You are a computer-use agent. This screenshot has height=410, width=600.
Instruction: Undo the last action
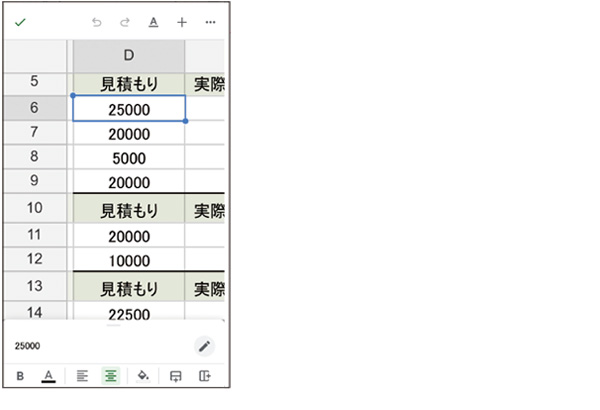pyautogui.click(x=97, y=22)
